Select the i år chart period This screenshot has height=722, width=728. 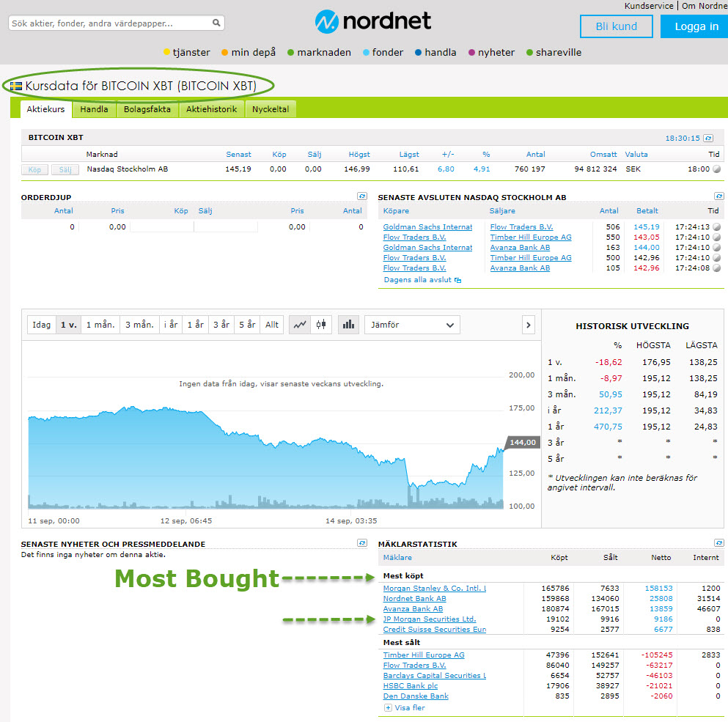coord(171,325)
